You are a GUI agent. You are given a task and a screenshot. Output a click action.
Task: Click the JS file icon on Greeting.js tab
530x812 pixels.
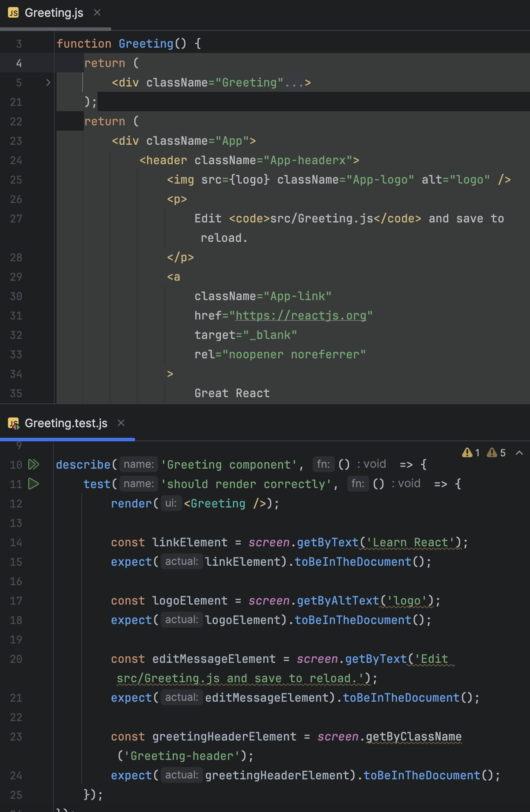(13, 13)
